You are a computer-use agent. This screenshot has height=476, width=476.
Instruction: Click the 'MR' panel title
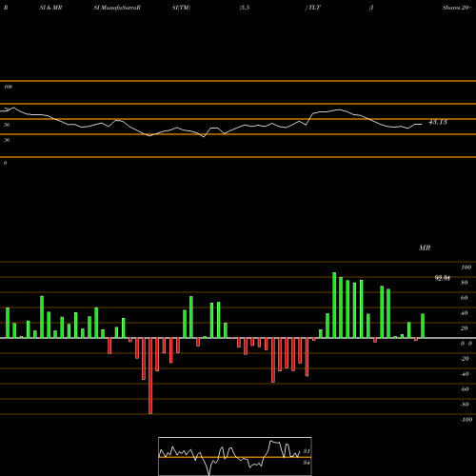click(425, 248)
